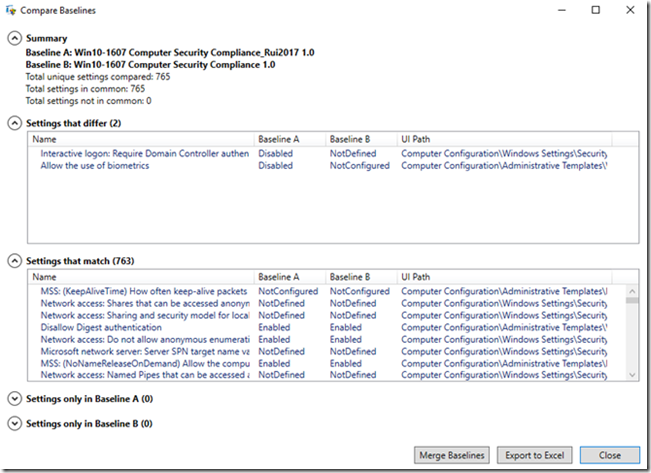Select Interactive logon: Require Domain Controller row
The image size is (651, 473).
click(x=333, y=154)
